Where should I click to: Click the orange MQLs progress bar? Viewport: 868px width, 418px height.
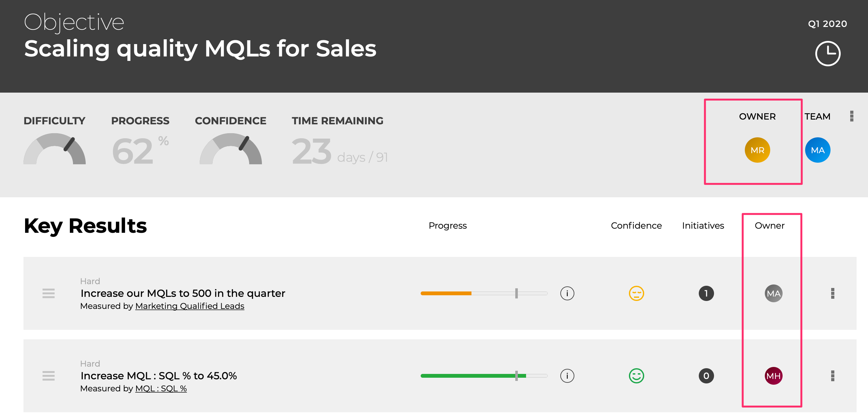pos(484,293)
